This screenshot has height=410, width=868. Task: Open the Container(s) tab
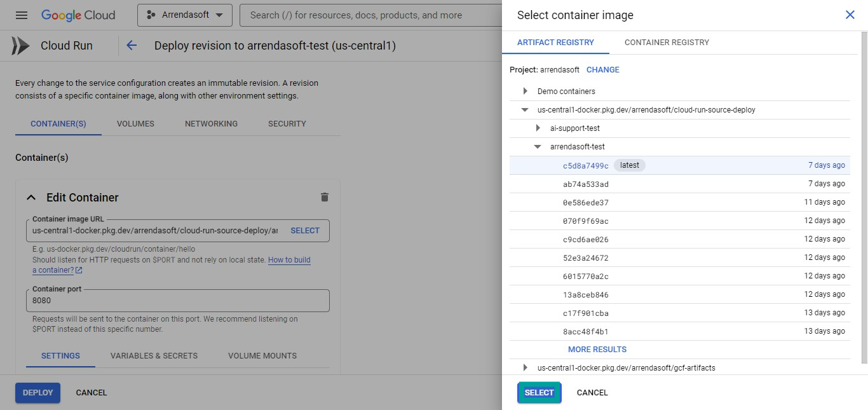click(x=58, y=124)
